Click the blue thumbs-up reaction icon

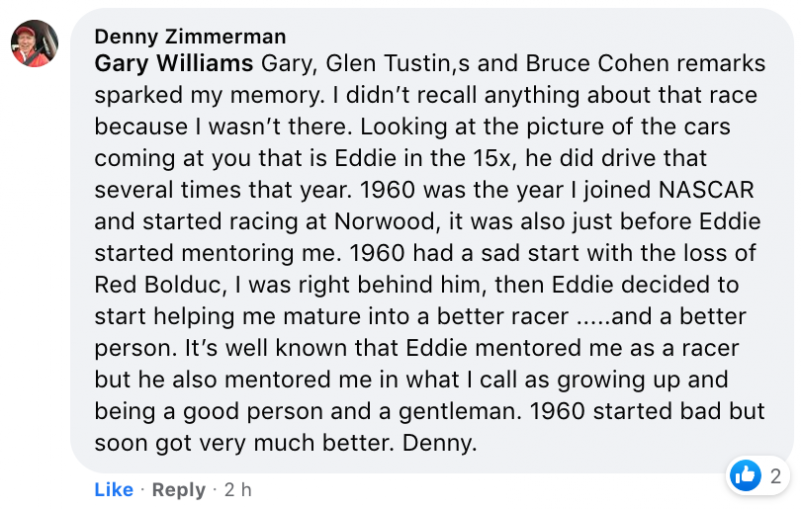(x=745, y=476)
